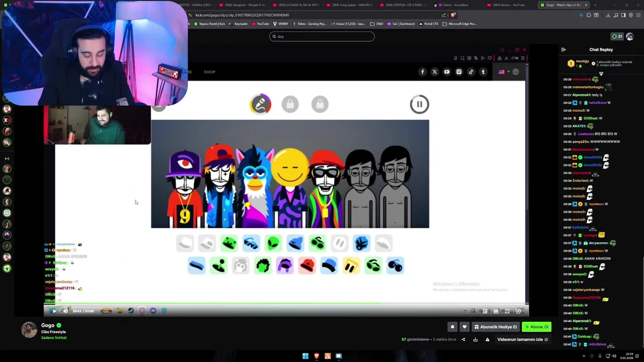Open the taskbar clock showing 22:03
The width and height of the screenshot is (644, 362).
click(x=626, y=356)
